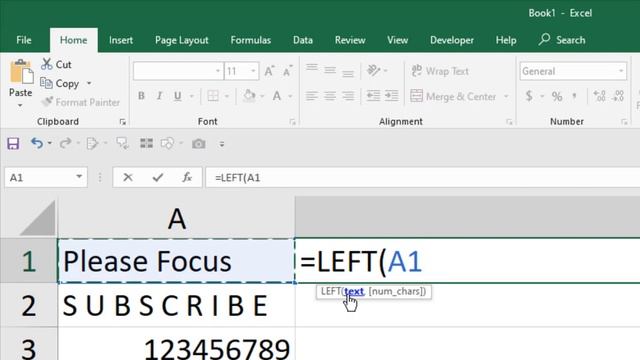This screenshot has width=640, height=360.
Task: Increase font size with larger A
Action: tap(269, 71)
